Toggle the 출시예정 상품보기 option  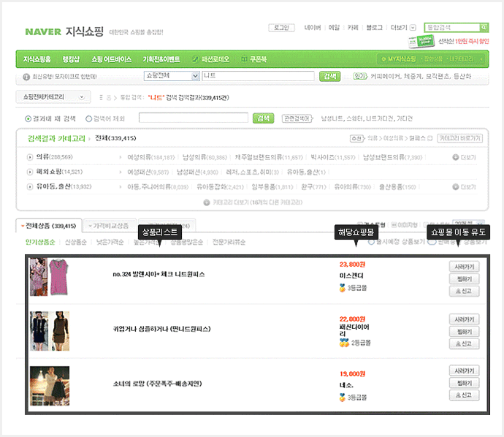[x=370, y=241]
